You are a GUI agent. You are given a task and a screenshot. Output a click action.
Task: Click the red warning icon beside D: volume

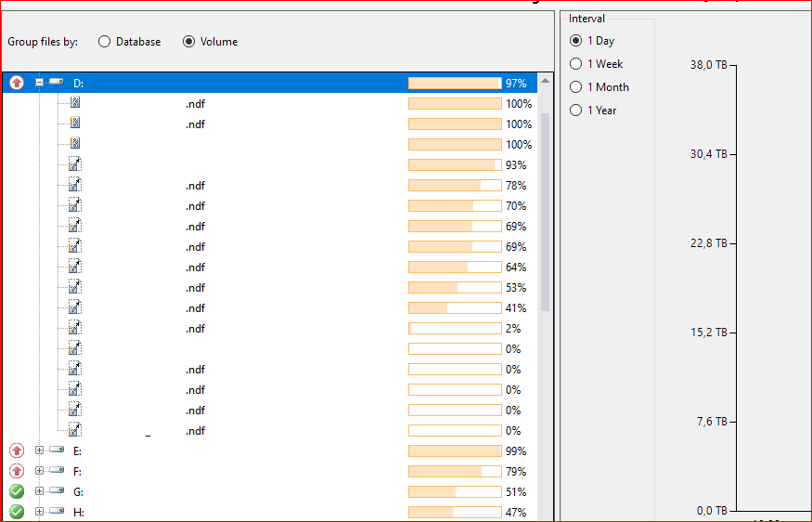pyautogui.click(x=17, y=83)
